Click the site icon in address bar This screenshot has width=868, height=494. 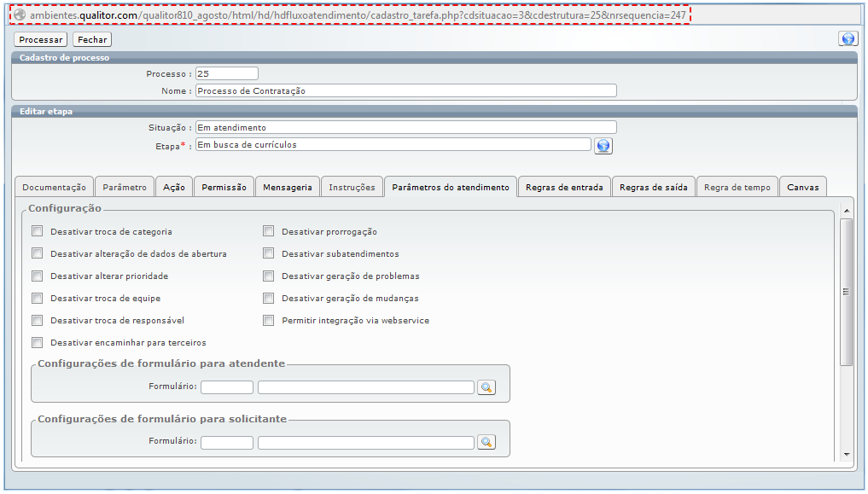[x=20, y=15]
